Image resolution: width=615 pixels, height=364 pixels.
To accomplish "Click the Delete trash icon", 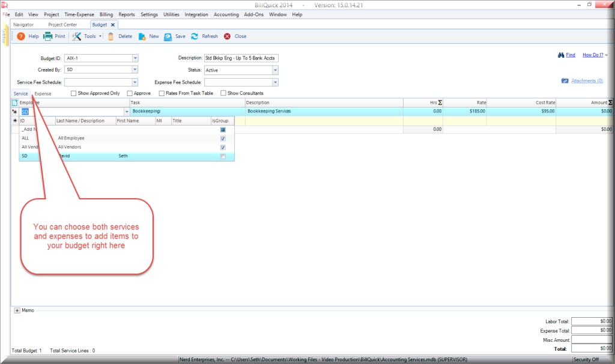I will pos(111,36).
